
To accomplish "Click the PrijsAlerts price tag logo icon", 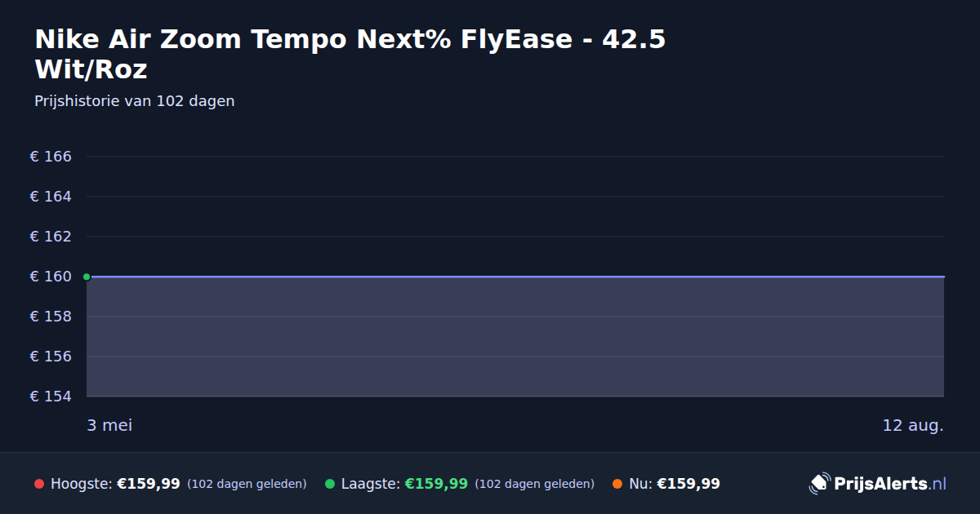I will pyautogui.click(x=819, y=484).
